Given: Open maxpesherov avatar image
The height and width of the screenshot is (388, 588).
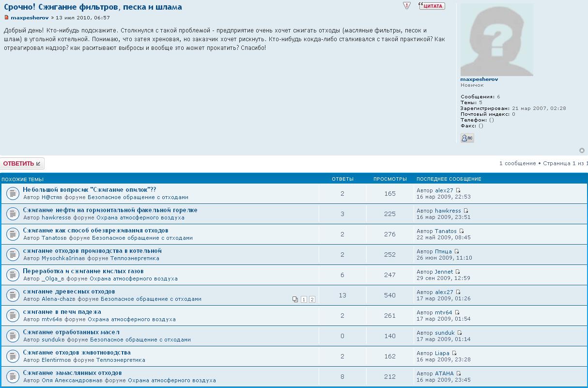Looking at the screenshot, I should tap(496, 40).
